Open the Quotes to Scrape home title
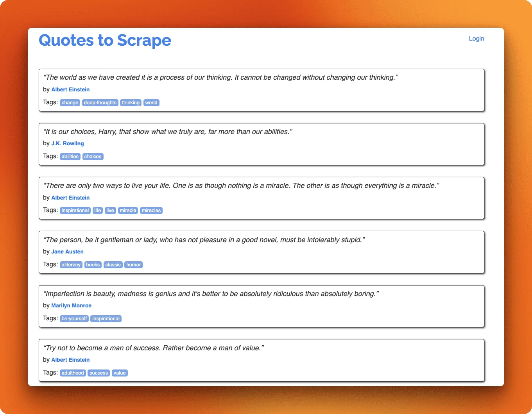This screenshot has width=532, height=414. click(104, 40)
